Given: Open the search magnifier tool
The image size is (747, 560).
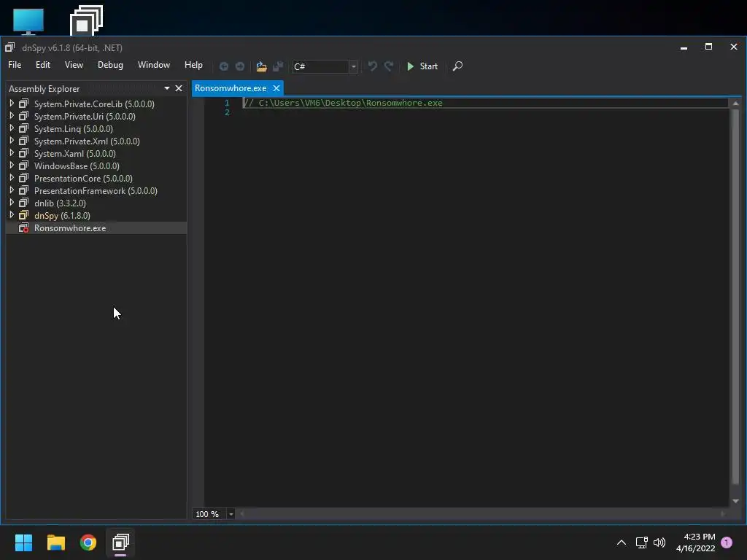Looking at the screenshot, I should coord(457,66).
